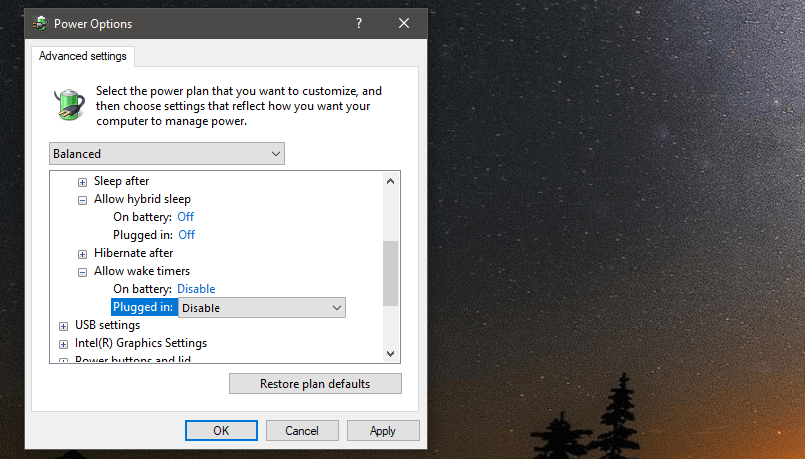Expand the Hibernate after node
The width and height of the screenshot is (805, 459).
[82, 254]
